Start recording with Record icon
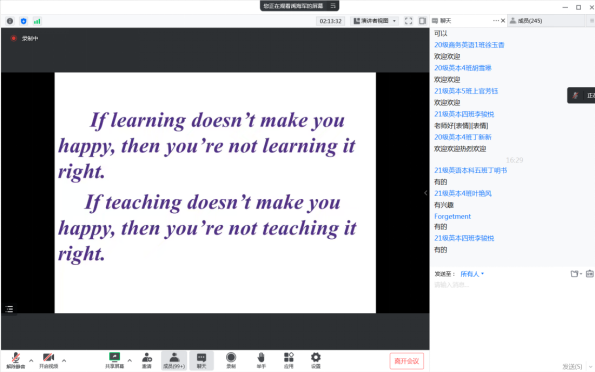 (x=231, y=360)
